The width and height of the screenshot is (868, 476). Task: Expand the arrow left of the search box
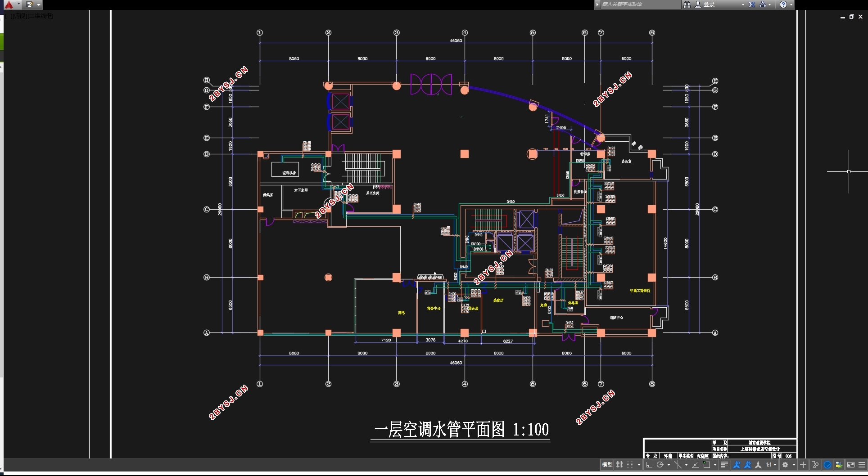click(597, 4)
